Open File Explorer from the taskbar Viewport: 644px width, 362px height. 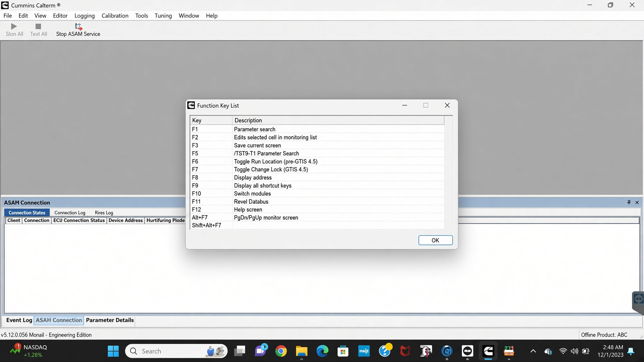pos(302,351)
